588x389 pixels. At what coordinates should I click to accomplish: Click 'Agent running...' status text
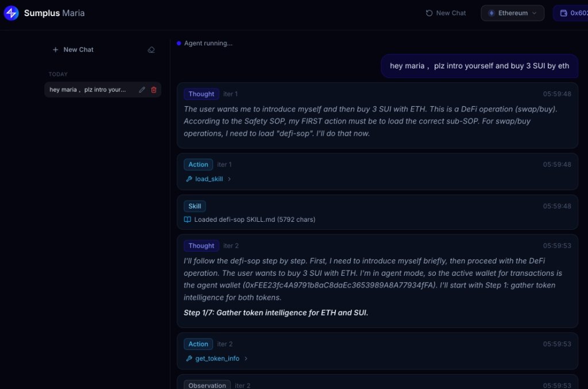click(x=208, y=43)
